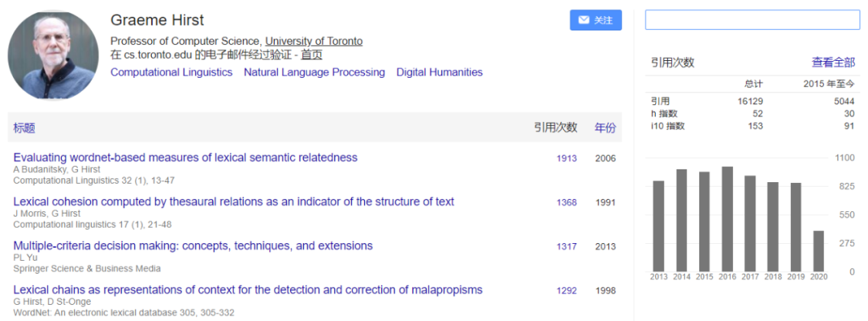868x321 pixels.
Task: Open 'Lexical cohesion computed by thesaural relations' article
Action: click(x=233, y=201)
